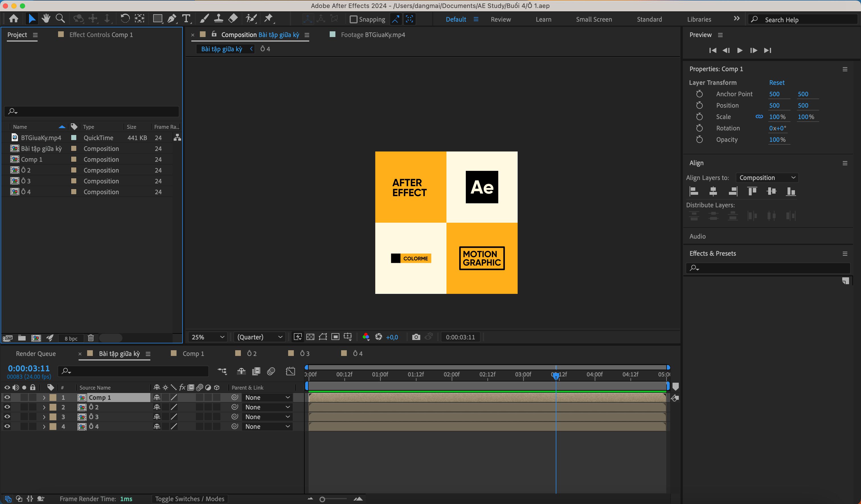The height and width of the screenshot is (504, 861).
Task: Click the align left icon
Action: point(694,191)
